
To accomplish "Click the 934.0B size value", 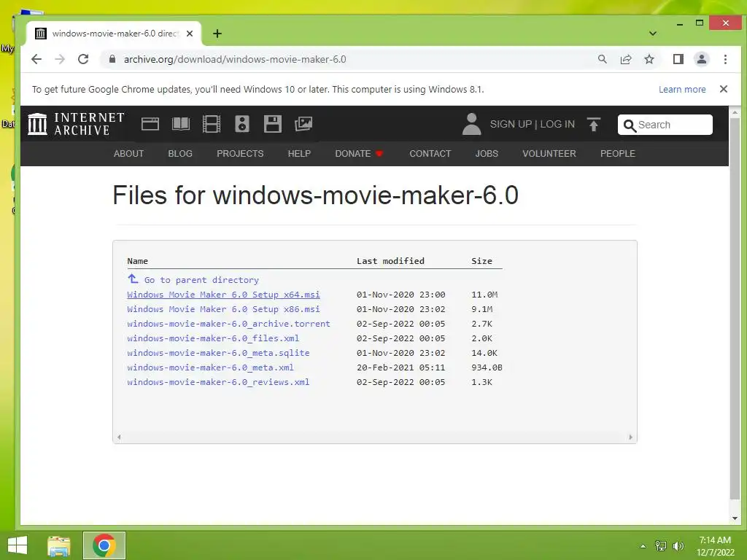I will [487, 367].
